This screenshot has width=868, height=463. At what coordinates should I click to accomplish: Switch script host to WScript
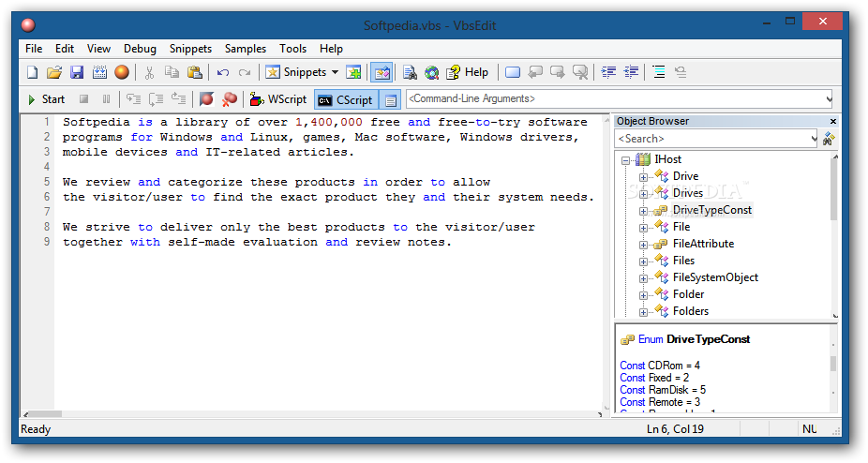point(277,99)
